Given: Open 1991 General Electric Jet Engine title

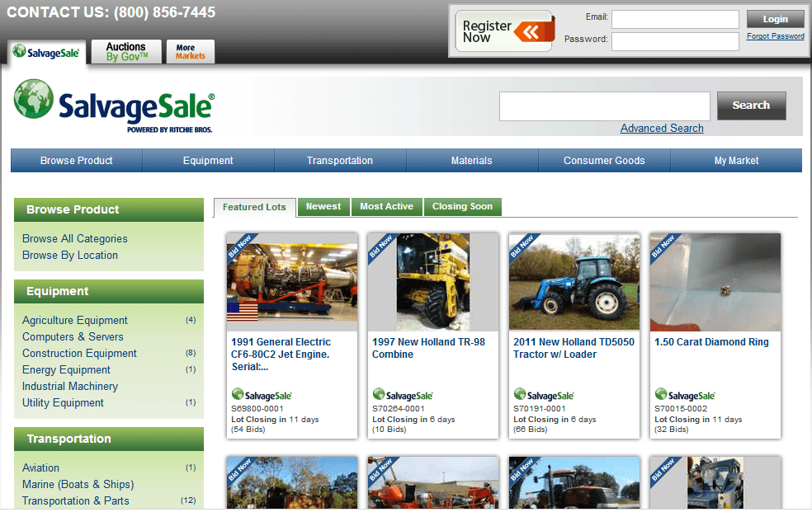Looking at the screenshot, I should point(281,355).
